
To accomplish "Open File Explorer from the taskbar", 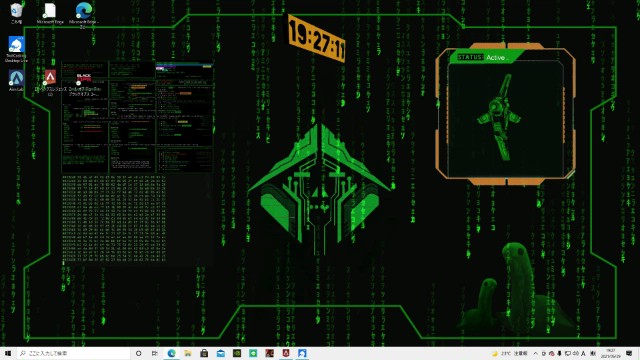I will click(188, 353).
